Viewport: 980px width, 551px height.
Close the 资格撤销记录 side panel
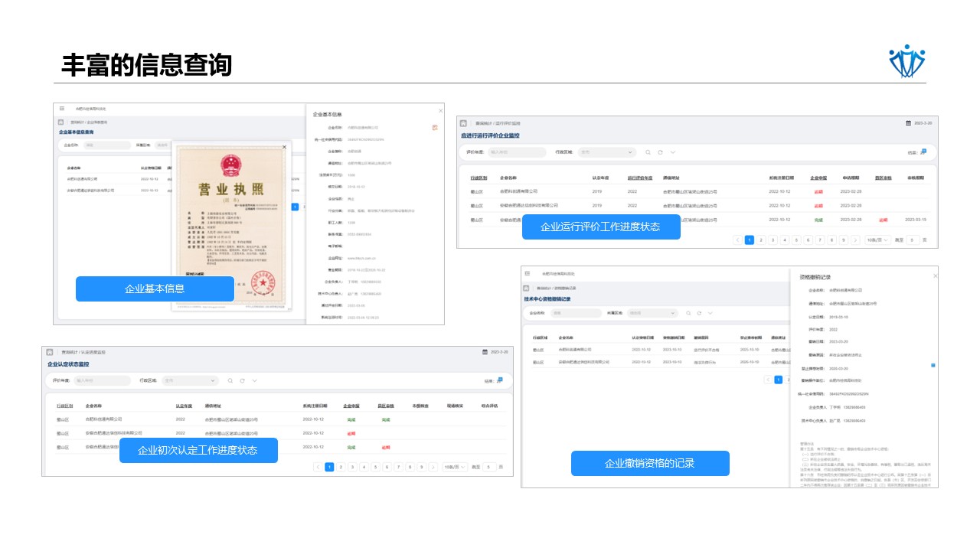coord(935,276)
